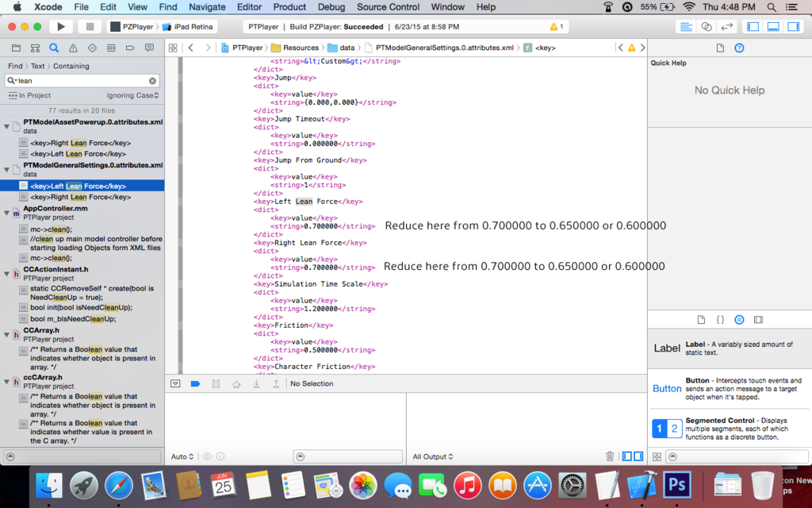Open Photoshop from the Dock
The height and width of the screenshot is (508, 812).
(677, 485)
